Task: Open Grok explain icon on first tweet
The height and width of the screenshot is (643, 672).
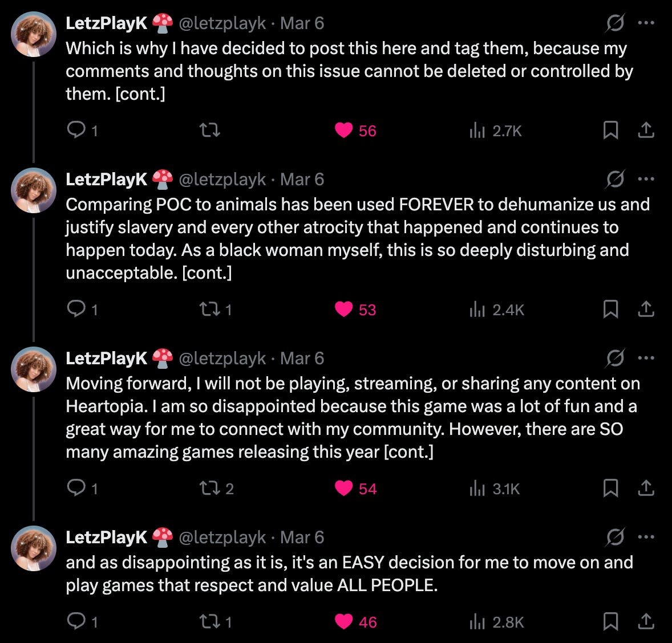Action: click(x=615, y=23)
